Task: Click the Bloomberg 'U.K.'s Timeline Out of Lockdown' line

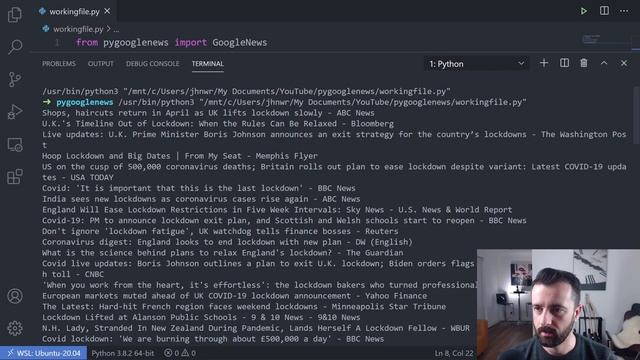Action: [x=218, y=124]
